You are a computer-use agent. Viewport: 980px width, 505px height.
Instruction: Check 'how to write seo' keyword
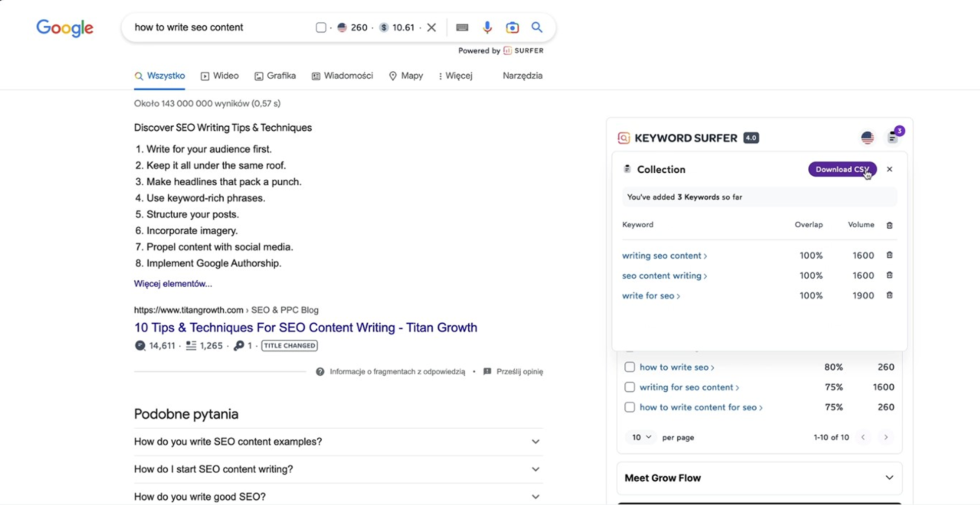click(629, 367)
